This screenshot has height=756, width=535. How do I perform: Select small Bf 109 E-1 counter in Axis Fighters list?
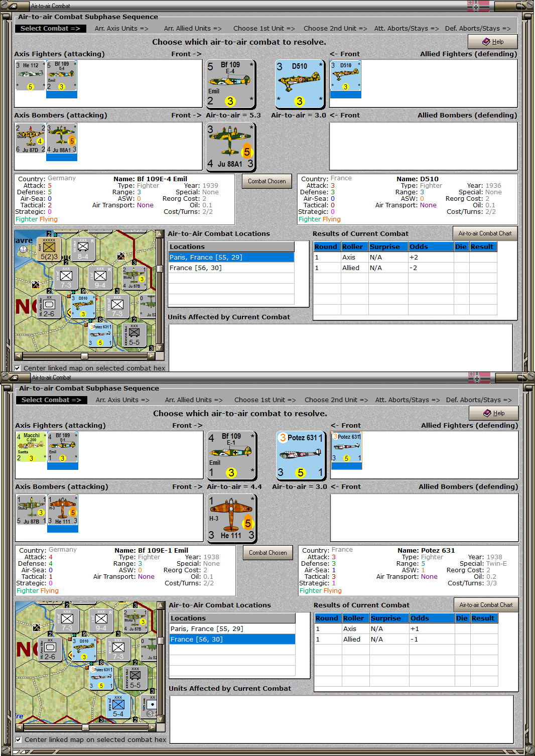pyautogui.click(x=62, y=447)
